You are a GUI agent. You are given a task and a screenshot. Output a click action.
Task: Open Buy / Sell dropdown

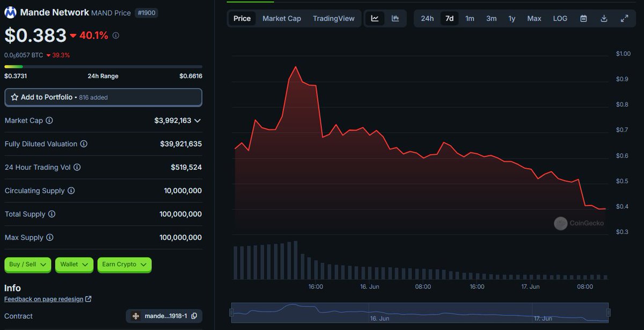[x=27, y=264]
